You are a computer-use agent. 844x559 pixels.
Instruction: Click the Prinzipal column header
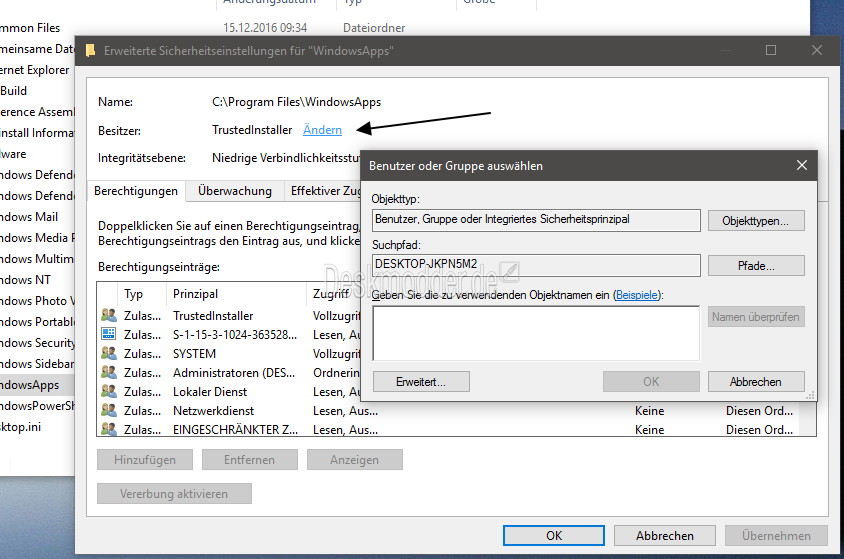(235, 294)
